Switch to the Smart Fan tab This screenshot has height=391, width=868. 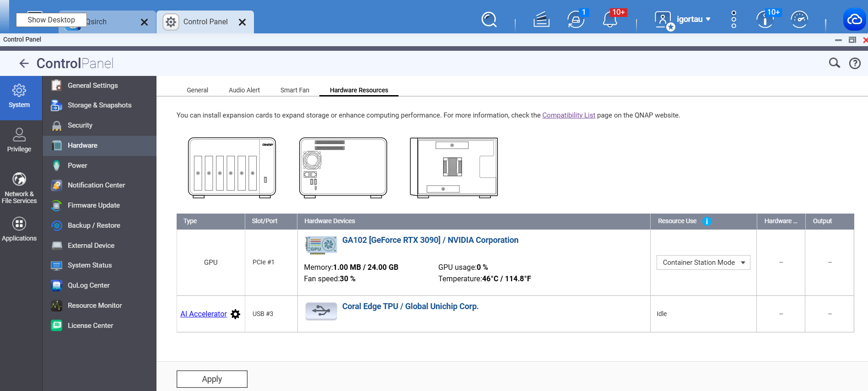295,90
